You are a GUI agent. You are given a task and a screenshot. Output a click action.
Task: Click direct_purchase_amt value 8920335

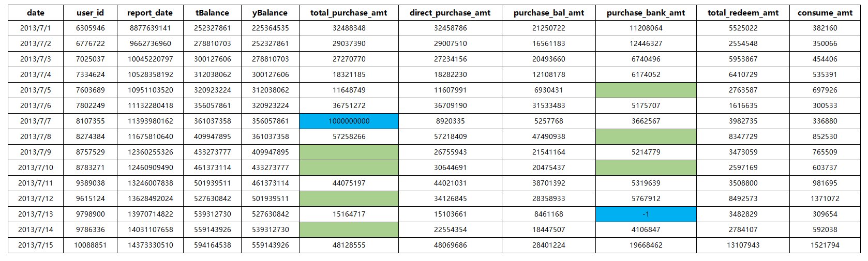click(x=450, y=121)
